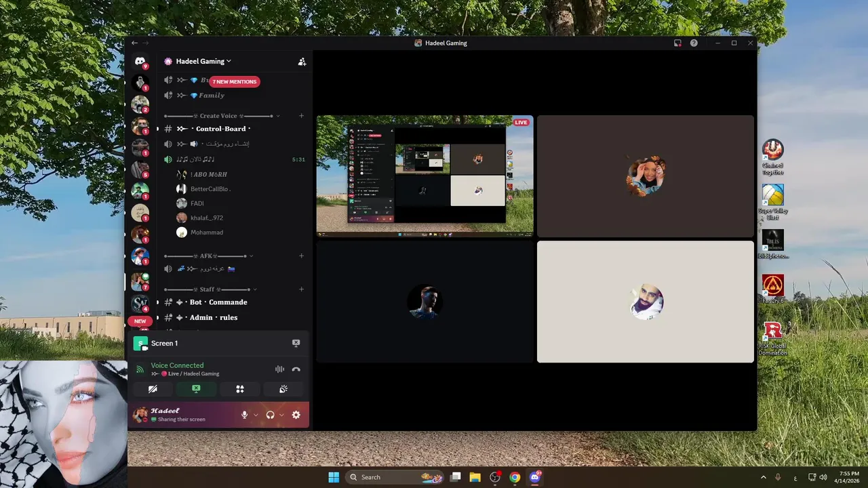Screen dimensions: 868x488
Task: Open the server with badge 2 in sidebar
Action: pos(140,104)
